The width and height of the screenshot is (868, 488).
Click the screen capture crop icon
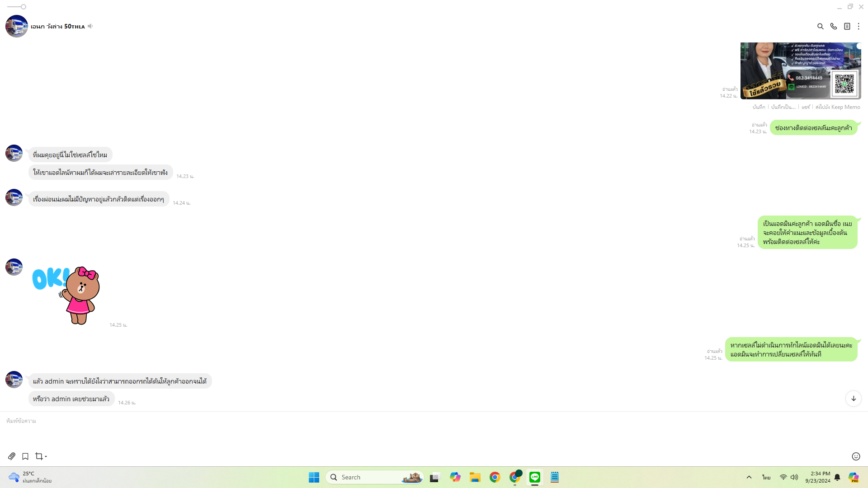(39, 456)
